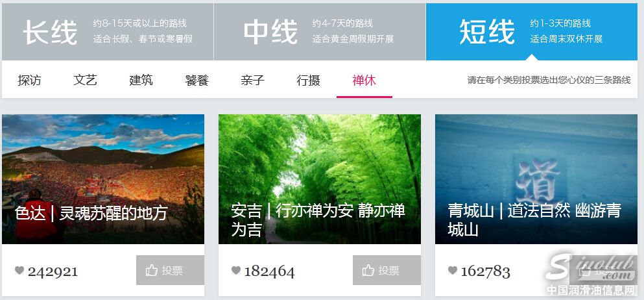Click thumbs-up icon on 安吉 vote button
The height and width of the screenshot is (300, 644).
pyautogui.click(x=368, y=270)
